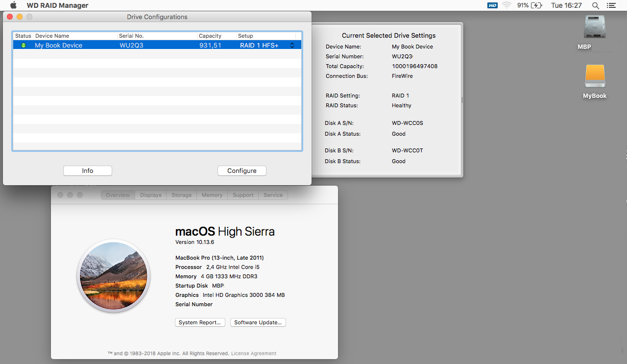This screenshot has width=627, height=364.
Task: Click the Device Name column header
Action: tap(75, 36)
